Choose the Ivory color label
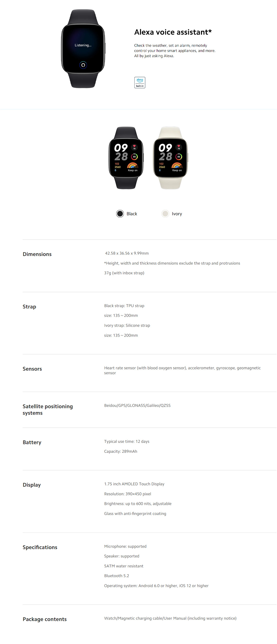277x644 pixels. click(177, 214)
